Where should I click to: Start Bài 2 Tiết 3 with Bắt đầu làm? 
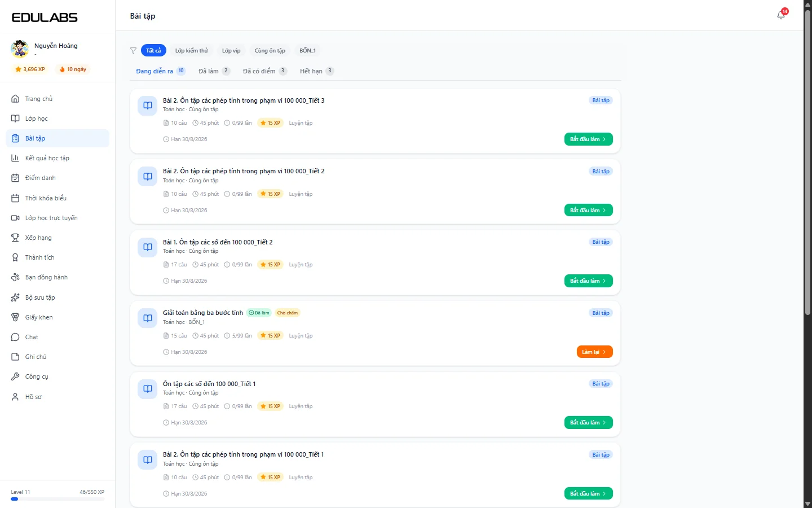(x=588, y=139)
